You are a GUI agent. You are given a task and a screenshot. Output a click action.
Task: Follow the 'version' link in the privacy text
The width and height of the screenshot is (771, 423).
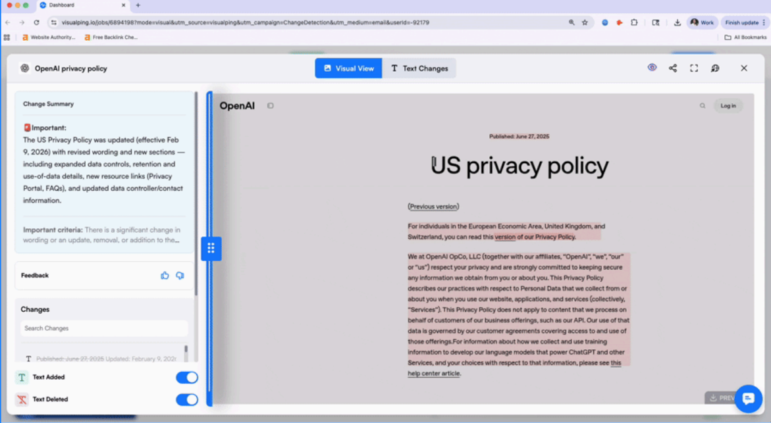(x=505, y=237)
